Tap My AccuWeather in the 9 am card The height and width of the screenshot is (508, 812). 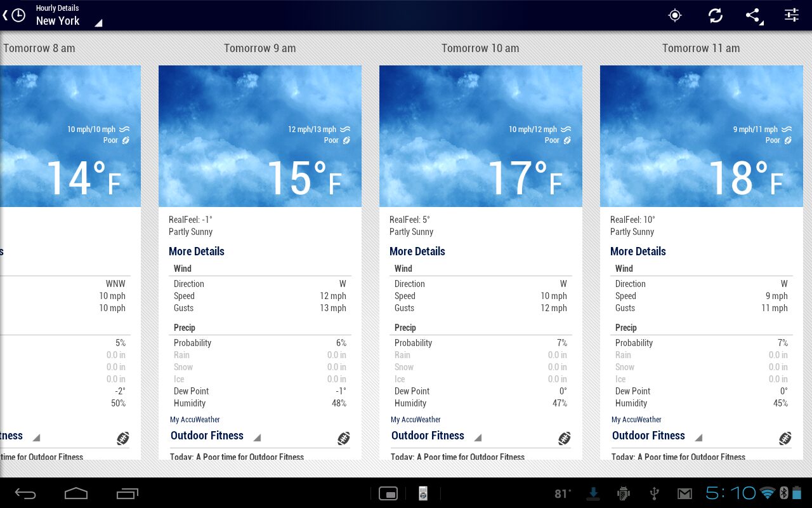pyautogui.click(x=195, y=420)
